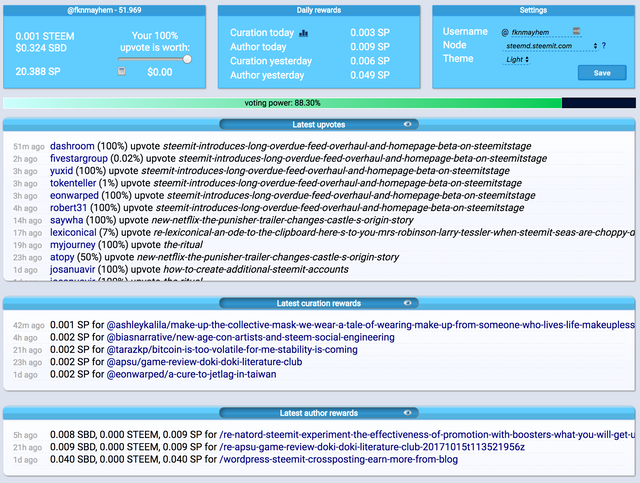This screenshot has width=640, height=483.
Task: Toggle the Latest author rewards eye icon
Action: pyautogui.click(x=407, y=413)
